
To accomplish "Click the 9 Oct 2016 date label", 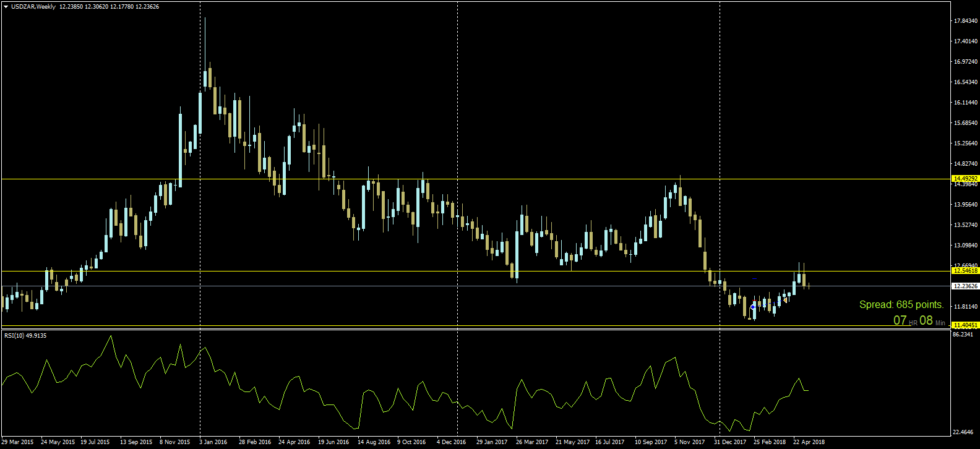I will [411, 442].
